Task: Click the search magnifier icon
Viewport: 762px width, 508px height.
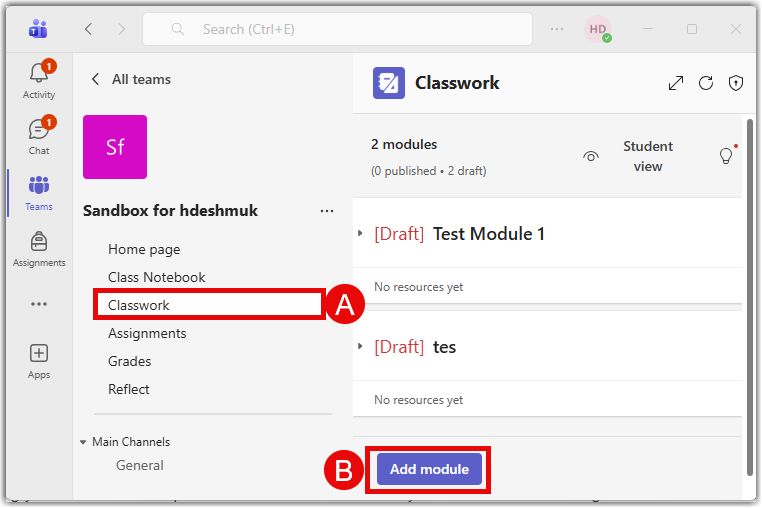Action: (178, 29)
